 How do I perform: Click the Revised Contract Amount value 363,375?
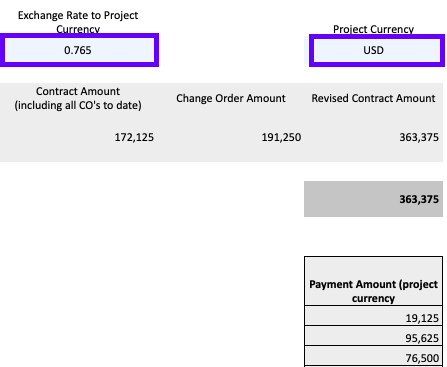pyautogui.click(x=419, y=137)
